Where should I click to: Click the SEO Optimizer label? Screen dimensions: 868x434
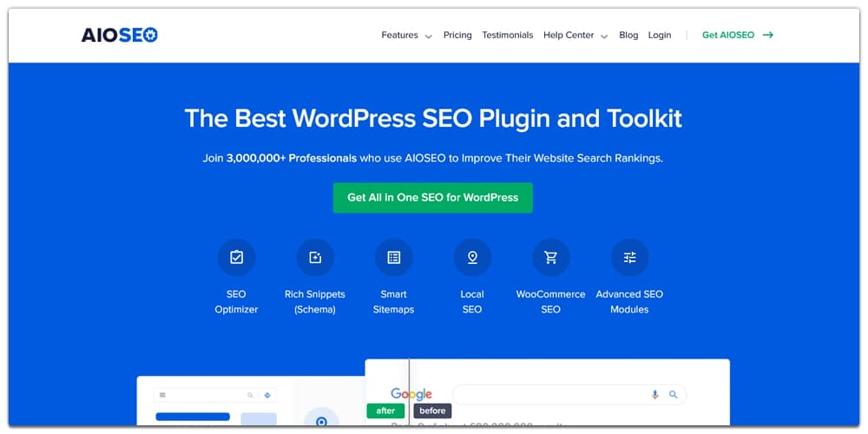click(x=236, y=302)
